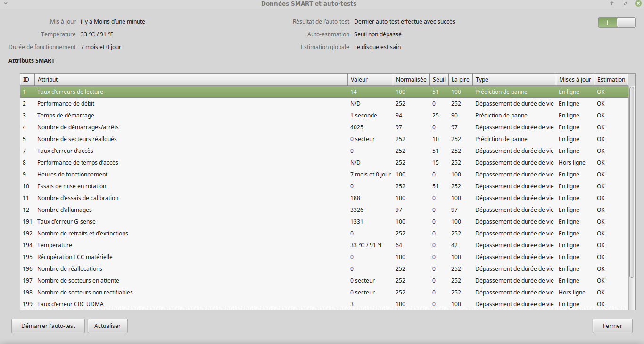
Task: Sort by the Seuil column header
Action: (439, 80)
